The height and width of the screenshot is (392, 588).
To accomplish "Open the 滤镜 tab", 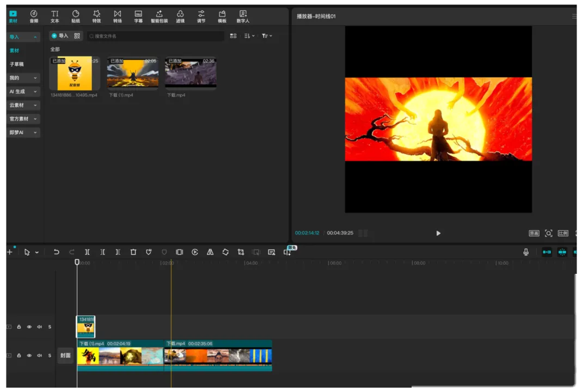I will click(180, 16).
